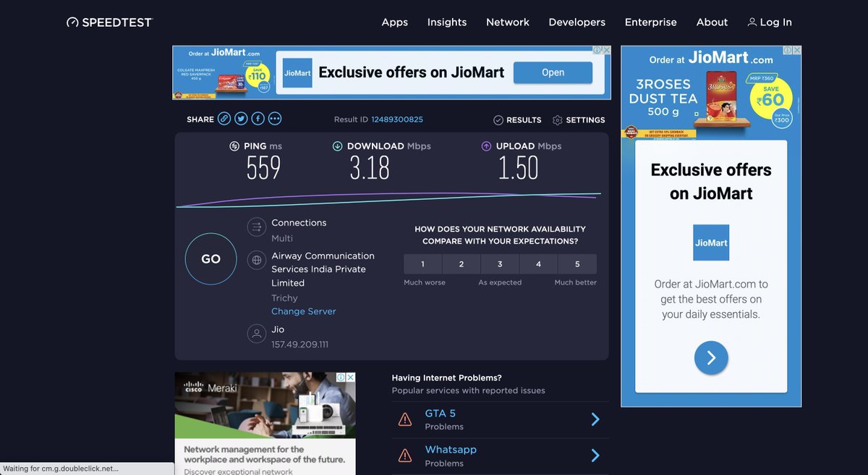Click the Upload arrow icon
Viewport: 868px width, 475px height.
486,146
